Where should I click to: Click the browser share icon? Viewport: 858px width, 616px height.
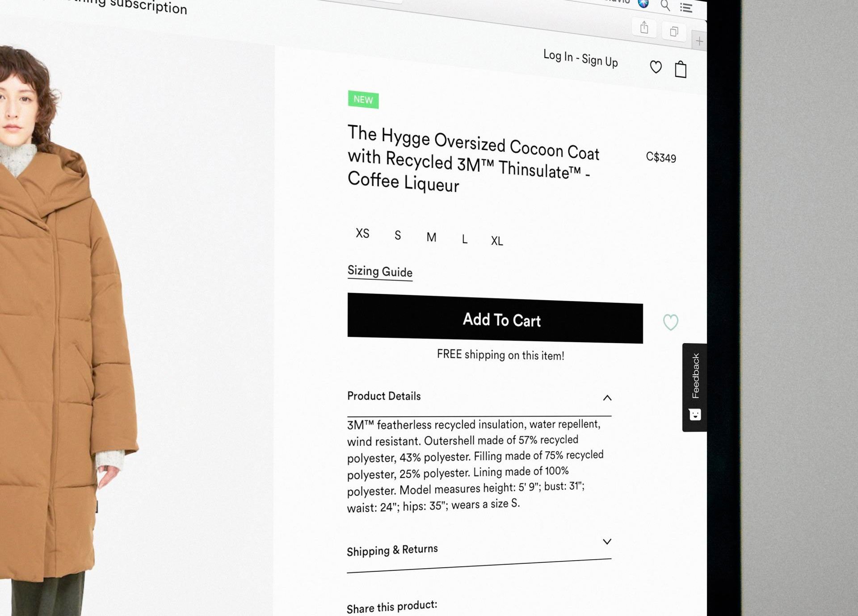tap(644, 27)
